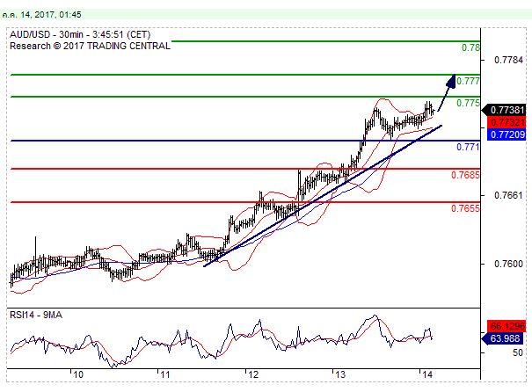Click the 0.7600 axis value
Image resolution: width=532 pixels, height=392 pixels.
coord(508,264)
